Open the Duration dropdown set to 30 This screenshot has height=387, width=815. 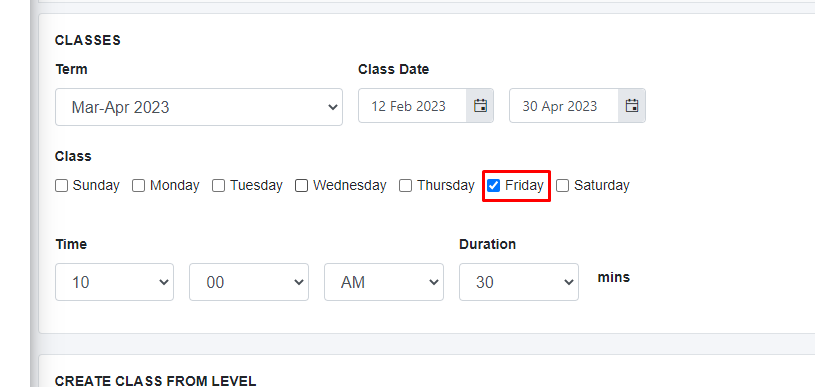[x=519, y=282]
